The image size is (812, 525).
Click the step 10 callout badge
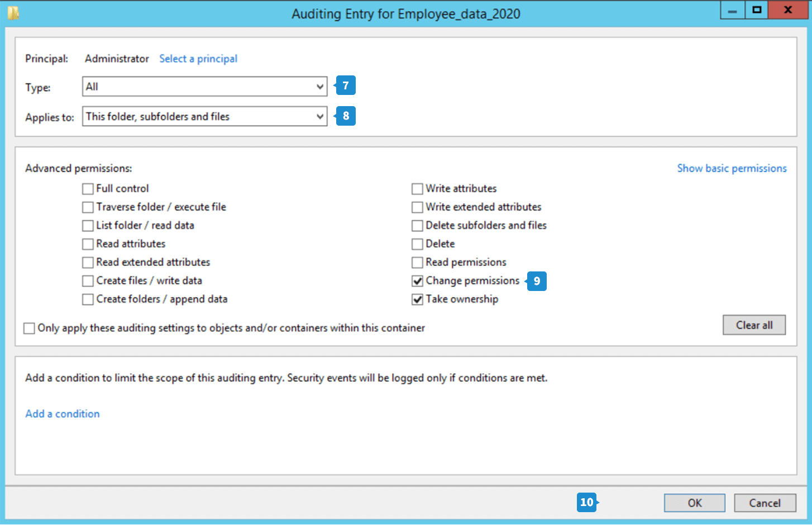pos(586,502)
